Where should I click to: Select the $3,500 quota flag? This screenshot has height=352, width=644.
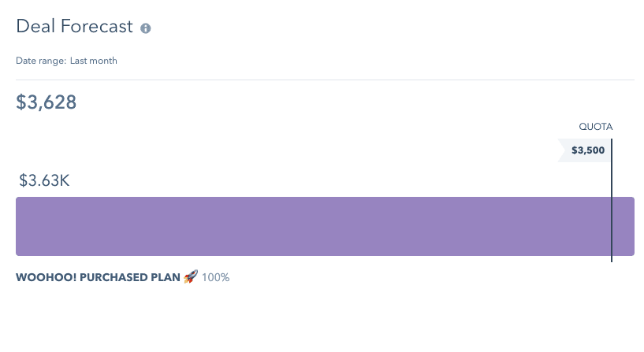click(584, 150)
